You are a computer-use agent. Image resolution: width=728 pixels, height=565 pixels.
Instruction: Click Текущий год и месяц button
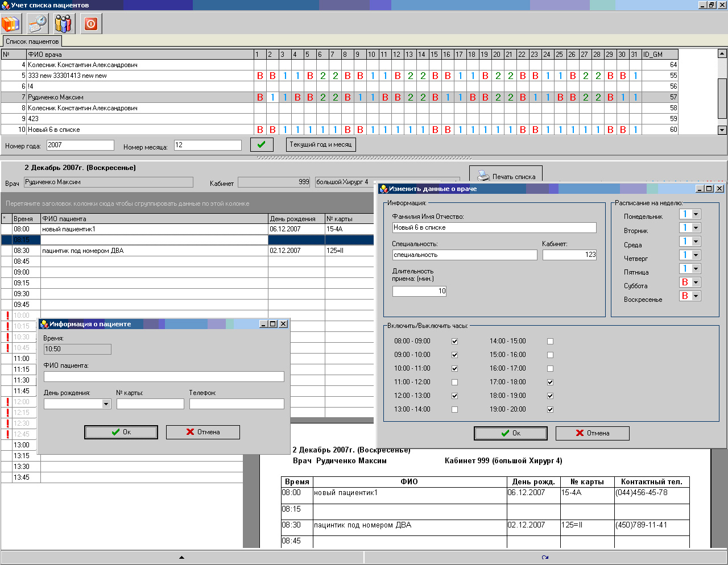pyautogui.click(x=321, y=145)
